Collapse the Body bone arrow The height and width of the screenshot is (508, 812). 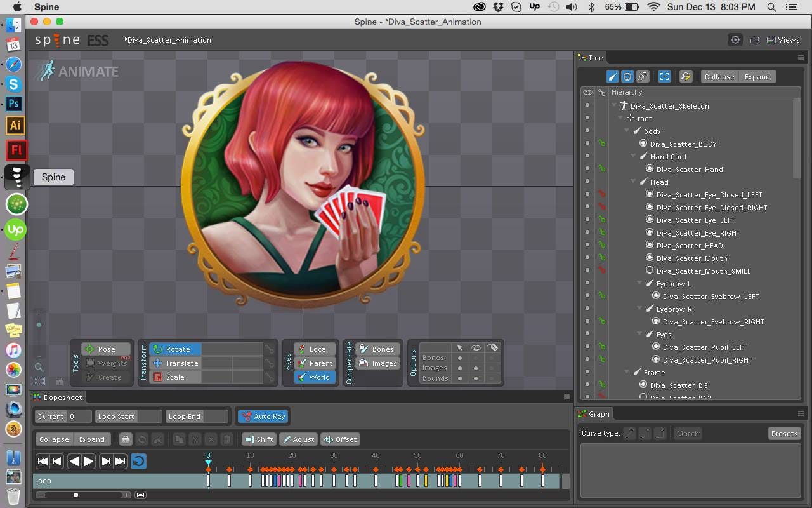627,131
